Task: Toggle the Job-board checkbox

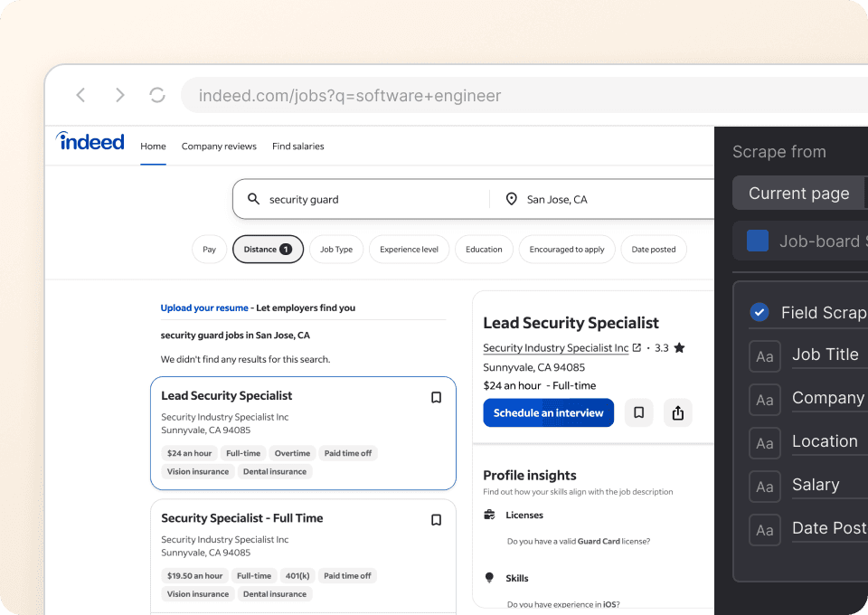Action: (758, 241)
